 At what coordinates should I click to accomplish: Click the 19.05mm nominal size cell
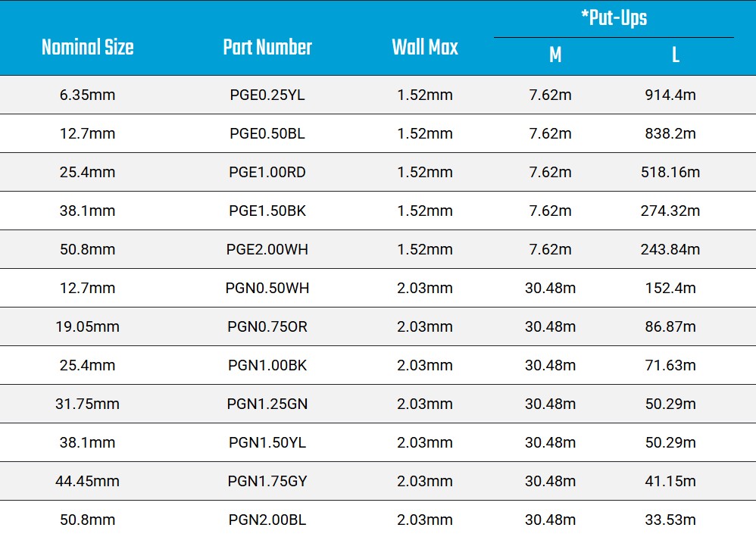87,326
